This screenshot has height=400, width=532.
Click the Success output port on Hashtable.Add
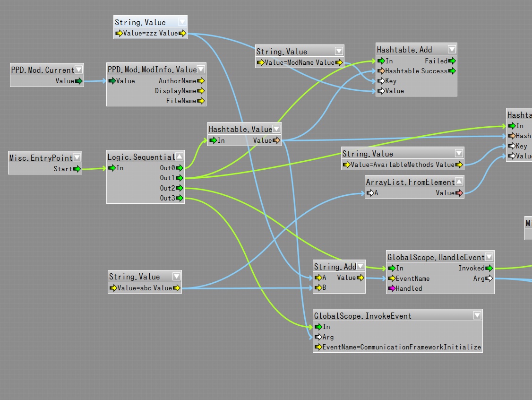[x=452, y=71]
